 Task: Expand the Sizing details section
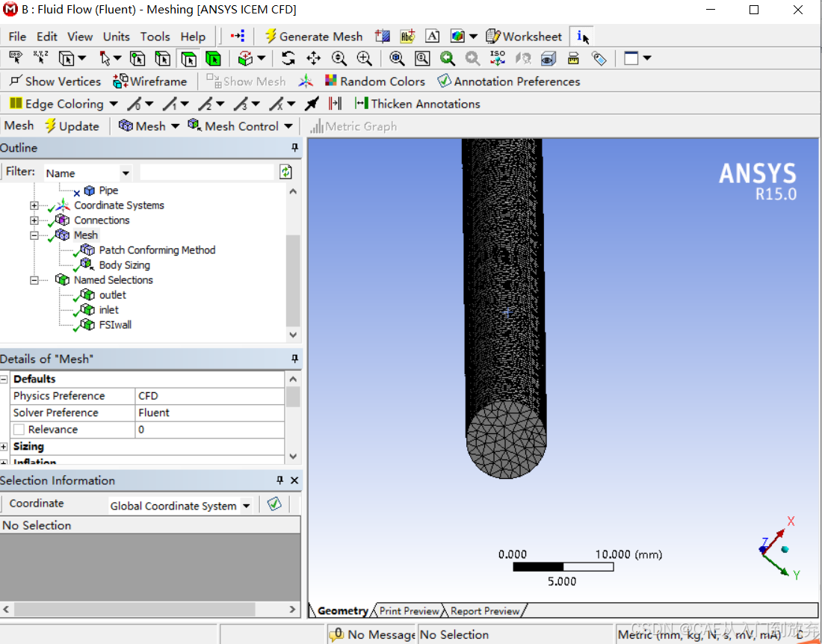point(4,447)
